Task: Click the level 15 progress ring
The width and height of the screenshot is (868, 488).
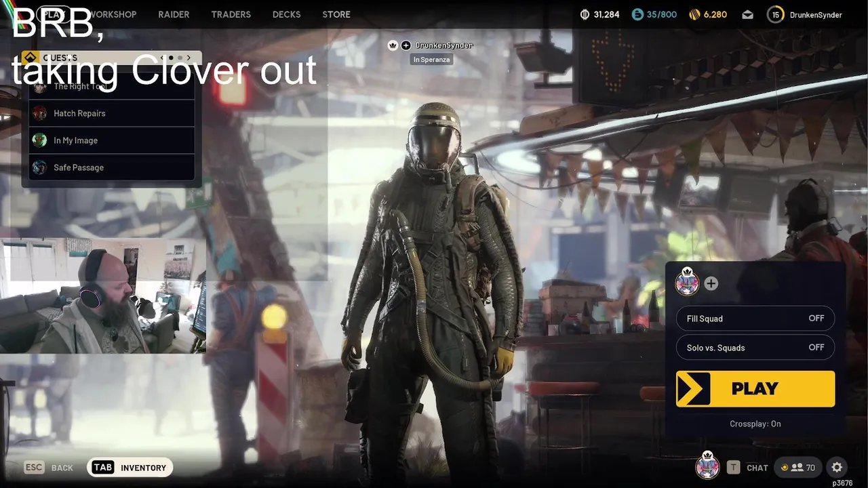Action: tap(775, 14)
